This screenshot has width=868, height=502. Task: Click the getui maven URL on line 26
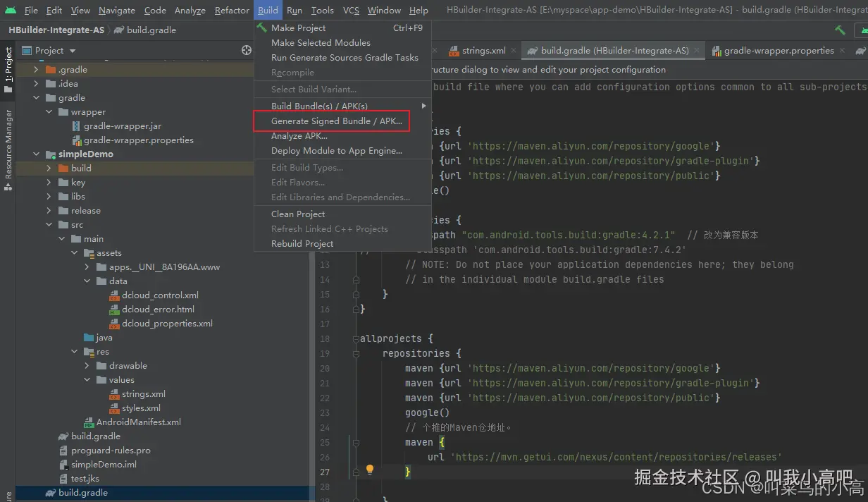coord(616,457)
